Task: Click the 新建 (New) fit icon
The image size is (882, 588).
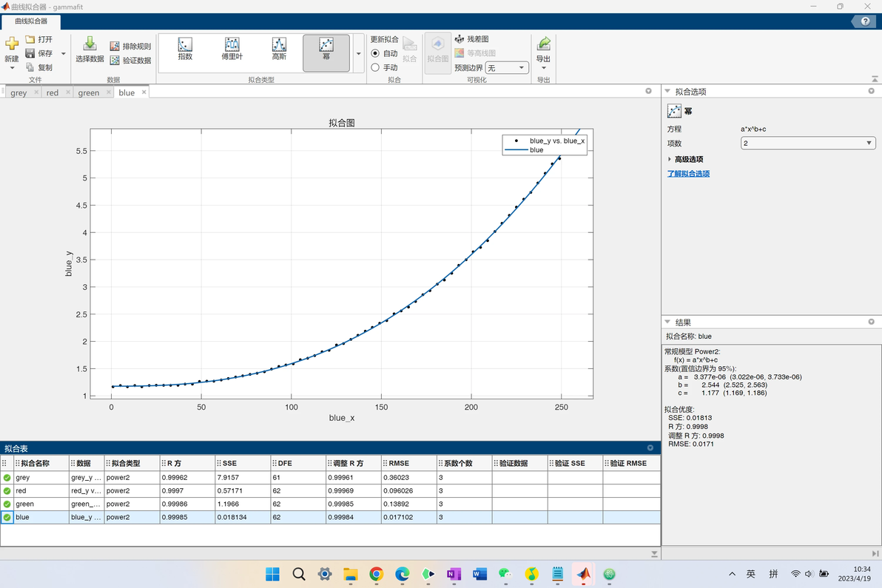Action: point(12,44)
